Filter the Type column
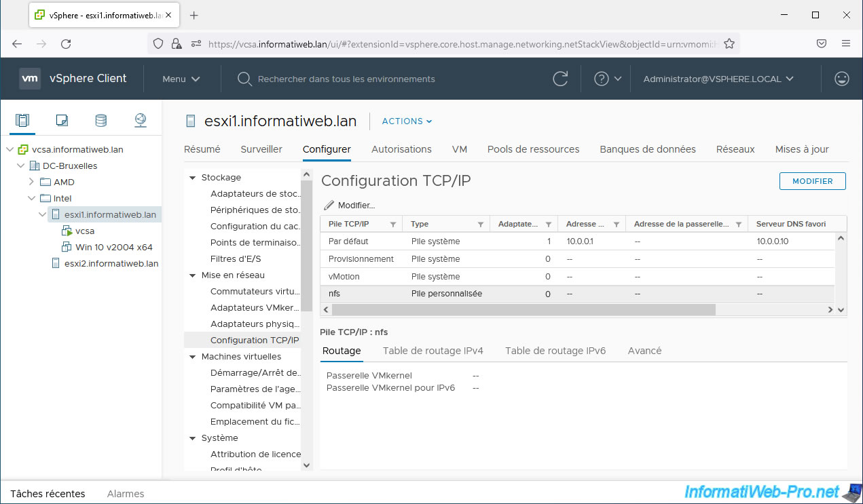This screenshot has width=863, height=504. (481, 225)
